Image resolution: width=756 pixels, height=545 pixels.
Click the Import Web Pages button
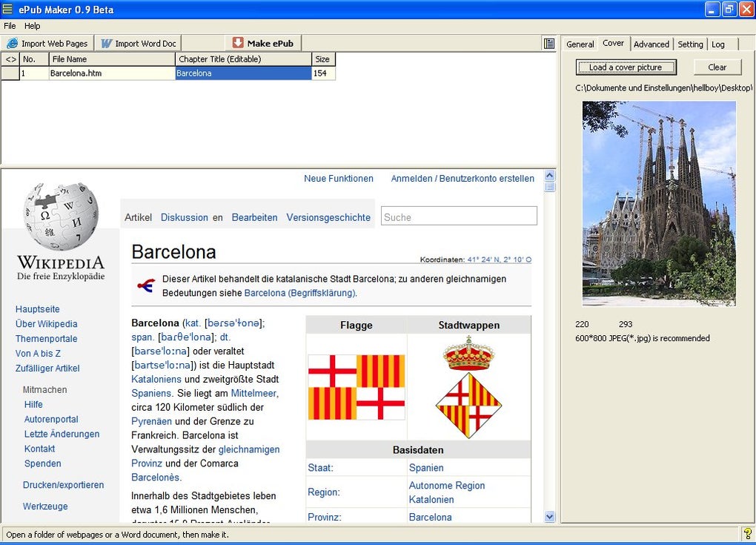coord(47,44)
